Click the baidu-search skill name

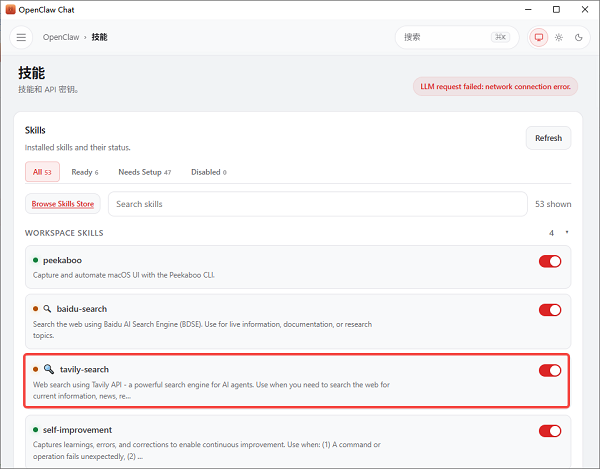coord(82,309)
